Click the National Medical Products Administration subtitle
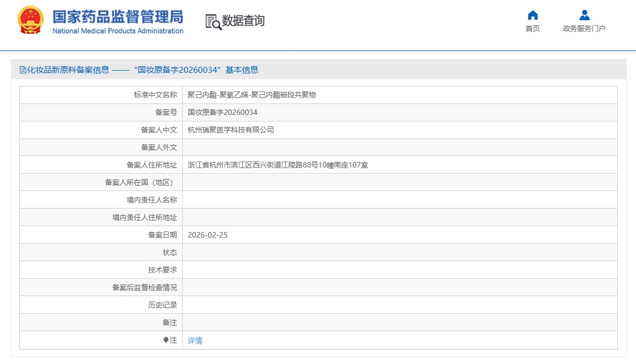 coord(118,31)
